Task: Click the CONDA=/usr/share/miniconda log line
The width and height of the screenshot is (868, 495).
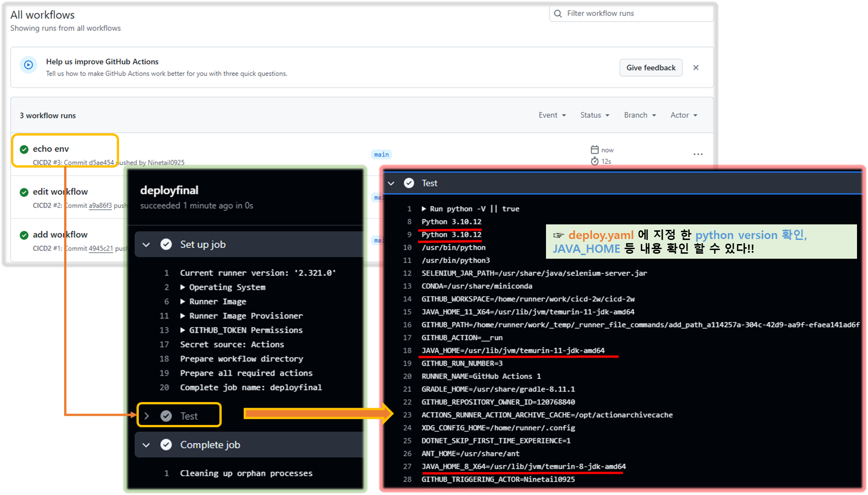Action: (x=477, y=286)
